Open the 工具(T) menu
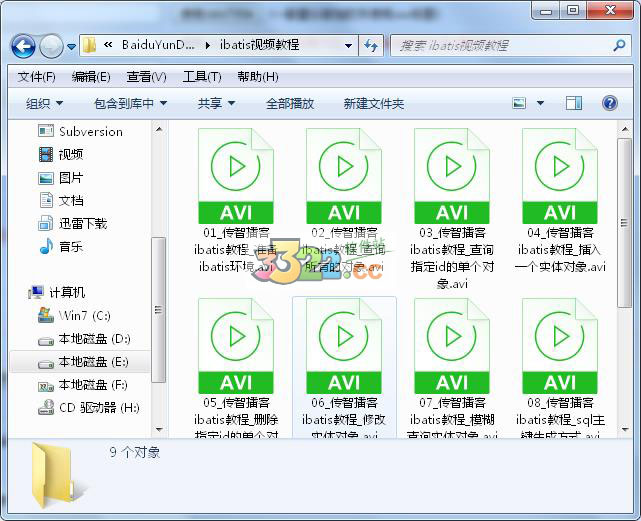 [202, 76]
